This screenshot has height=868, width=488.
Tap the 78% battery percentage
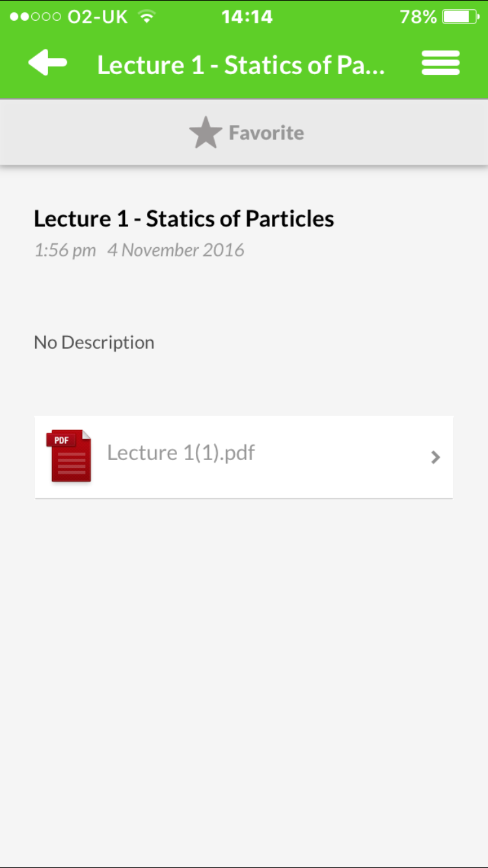click(x=418, y=17)
